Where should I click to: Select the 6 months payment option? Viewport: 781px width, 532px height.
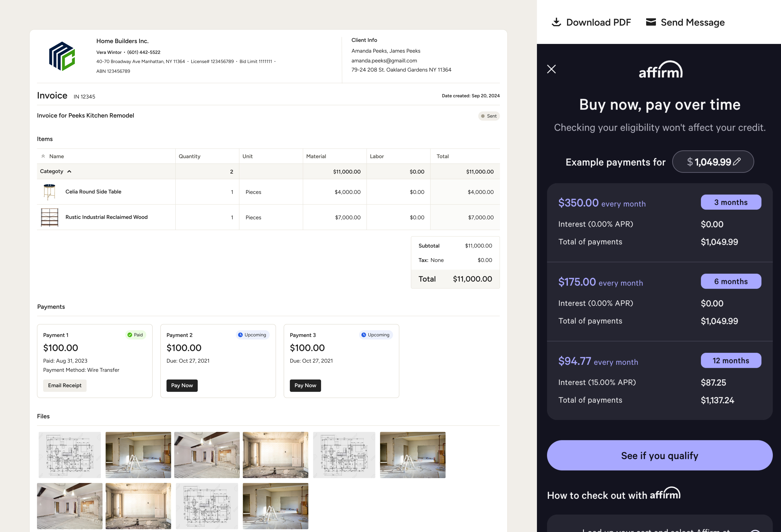(731, 281)
